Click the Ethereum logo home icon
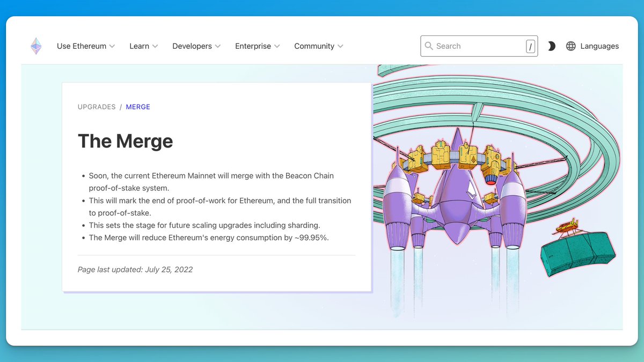This screenshot has height=362, width=644. (x=36, y=46)
